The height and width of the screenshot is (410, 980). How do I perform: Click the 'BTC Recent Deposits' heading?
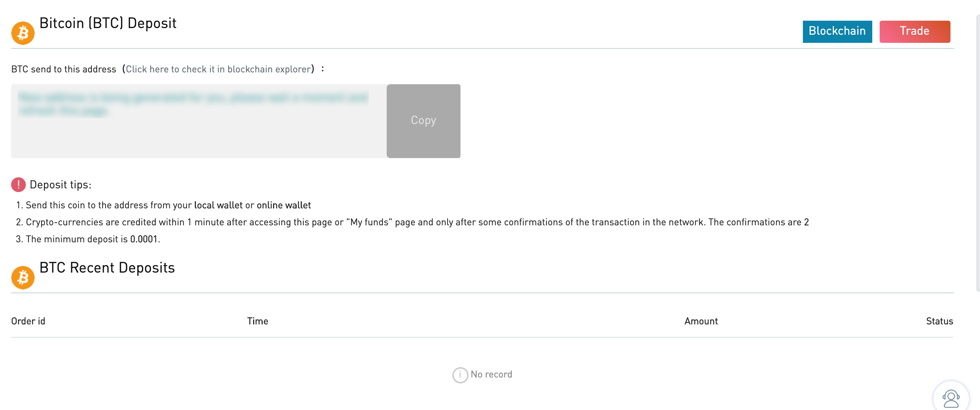tap(107, 268)
